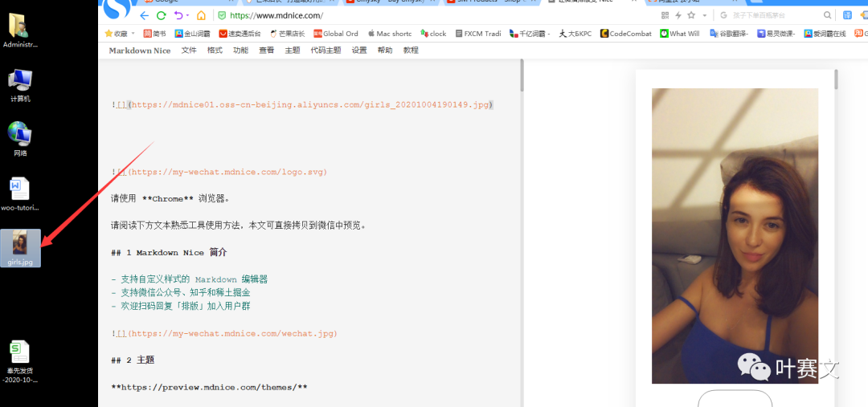
Task: Click the green security shield icon
Action: click(x=222, y=15)
